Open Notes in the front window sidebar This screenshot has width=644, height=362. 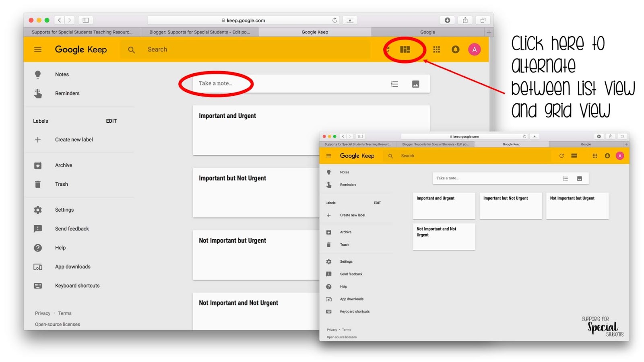pos(345,173)
